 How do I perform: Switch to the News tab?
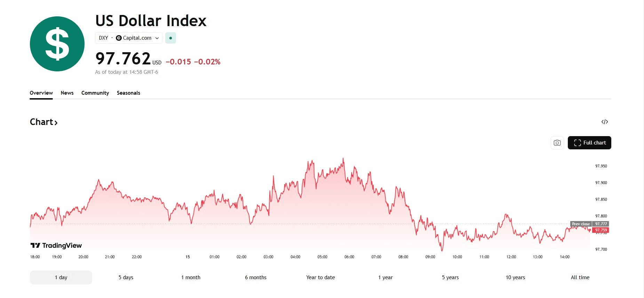(x=67, y=93)
